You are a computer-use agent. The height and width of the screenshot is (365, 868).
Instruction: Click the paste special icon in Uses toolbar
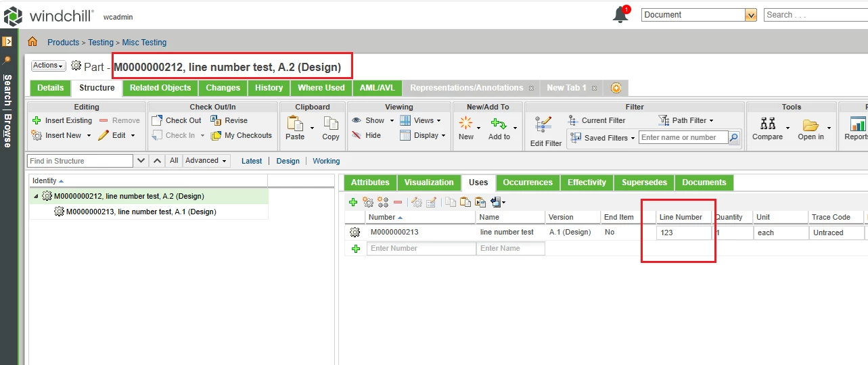tap(480, 202)
